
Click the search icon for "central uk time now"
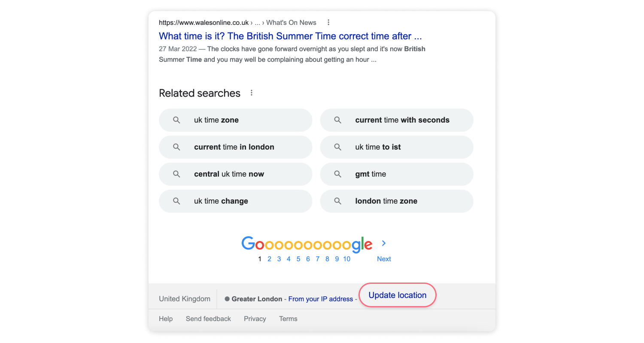(x=176, y=174)
